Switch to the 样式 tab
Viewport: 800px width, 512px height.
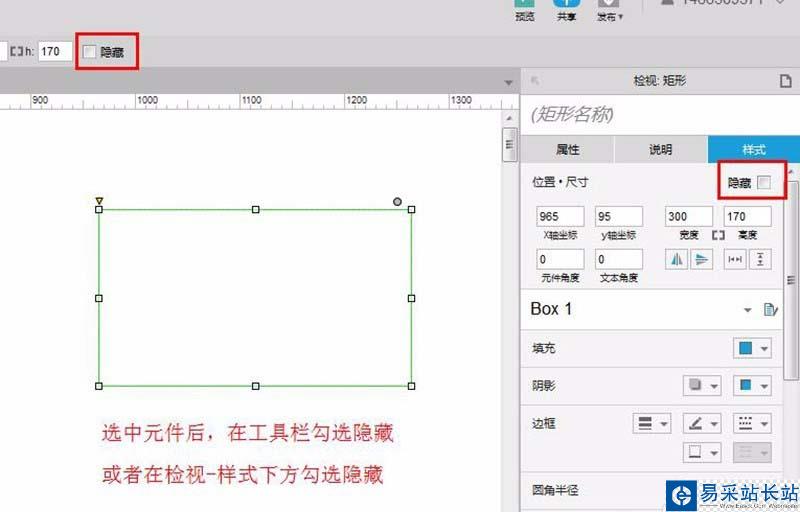pyautogui.click(x=754, y=149)
